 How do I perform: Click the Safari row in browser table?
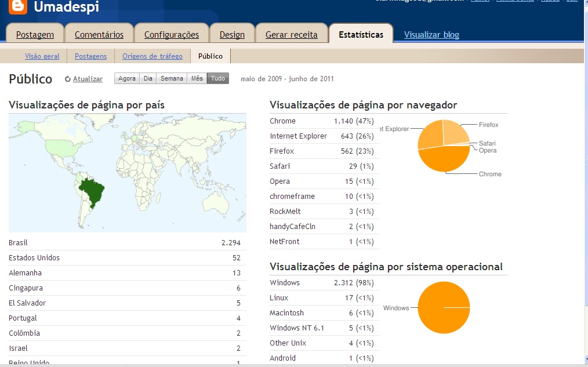324,166
